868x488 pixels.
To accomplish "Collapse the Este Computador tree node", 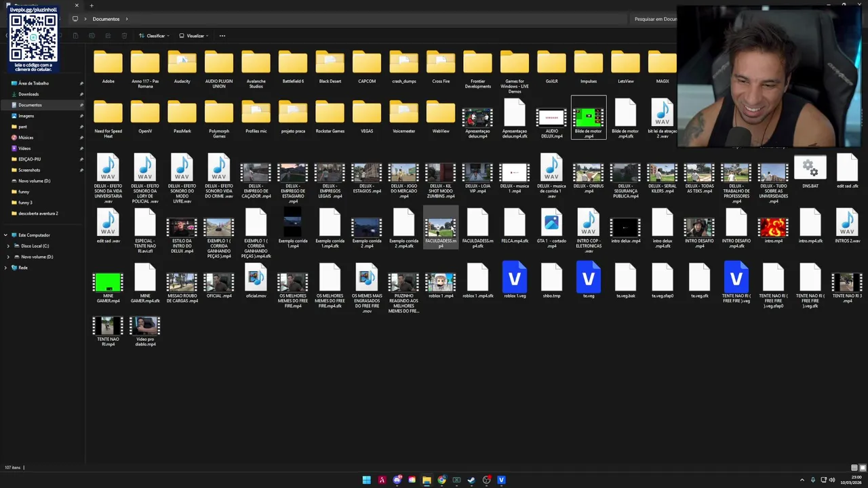I will 5,235.
